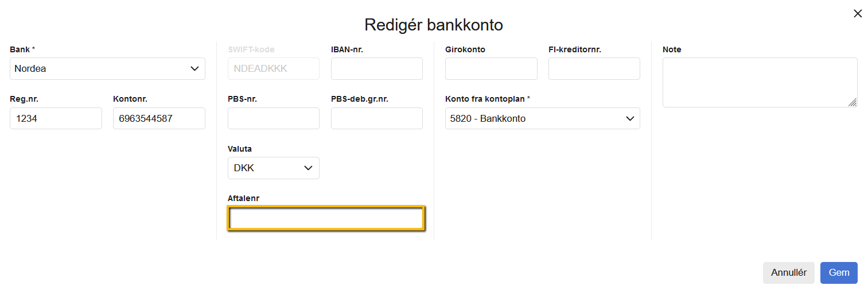Open the Bank dropdown showing Nordea
Screen dimensions: 868x293
coord(107,69)
